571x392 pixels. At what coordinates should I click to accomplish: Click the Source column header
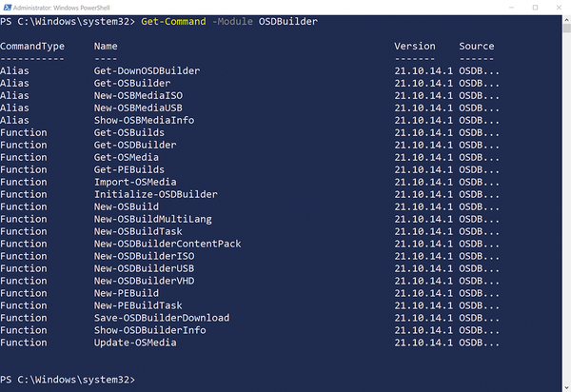point(477,47)
